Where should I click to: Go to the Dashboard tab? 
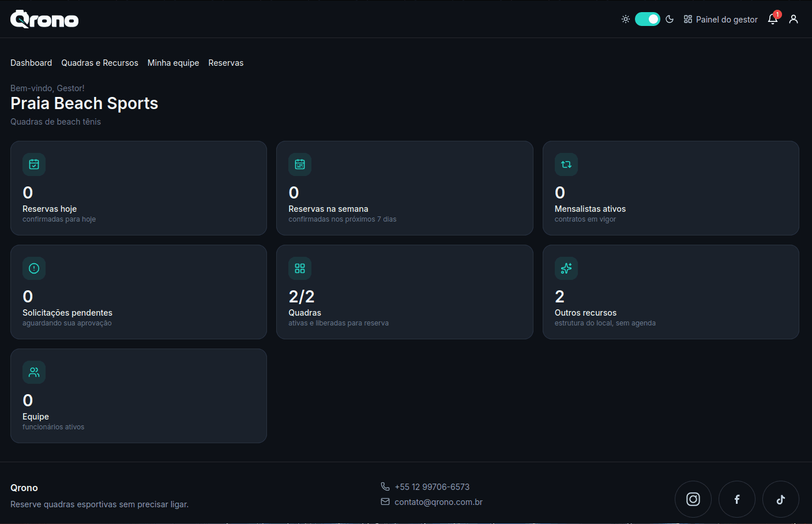point(31,63)
